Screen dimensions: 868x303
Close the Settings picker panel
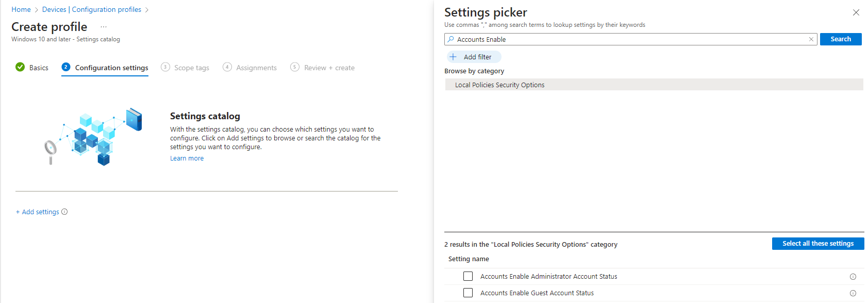[x=856, y=12]
